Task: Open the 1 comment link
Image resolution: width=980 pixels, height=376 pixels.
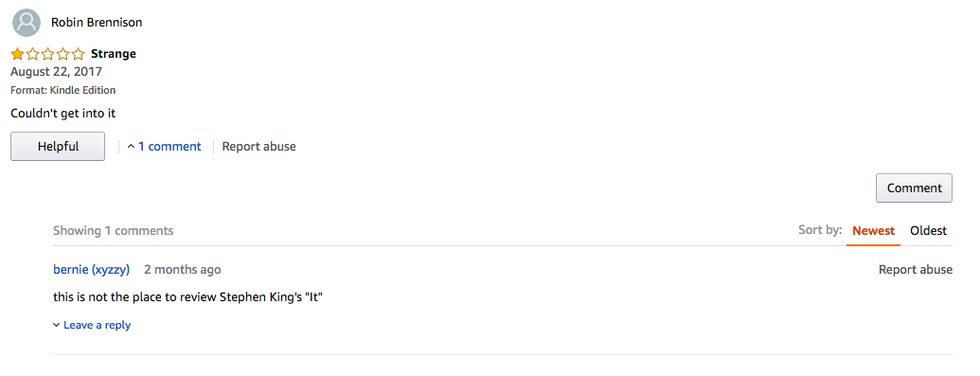Action: 169,147
